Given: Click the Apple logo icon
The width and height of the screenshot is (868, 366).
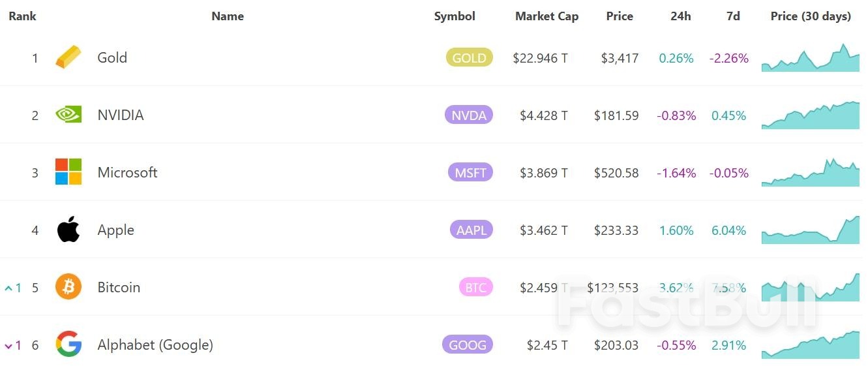Looking at the screenshot, I should click(68, 230).
